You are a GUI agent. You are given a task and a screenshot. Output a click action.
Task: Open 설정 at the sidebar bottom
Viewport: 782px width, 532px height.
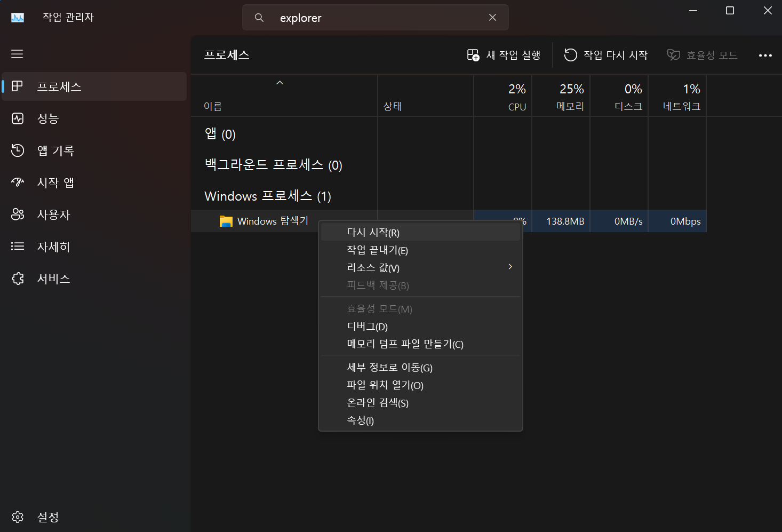pyautogui.click(x=94, y=517)
